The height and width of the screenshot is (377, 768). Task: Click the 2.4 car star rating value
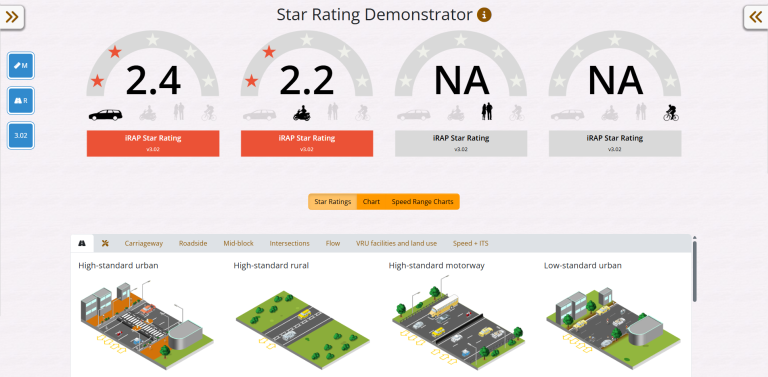153,80
